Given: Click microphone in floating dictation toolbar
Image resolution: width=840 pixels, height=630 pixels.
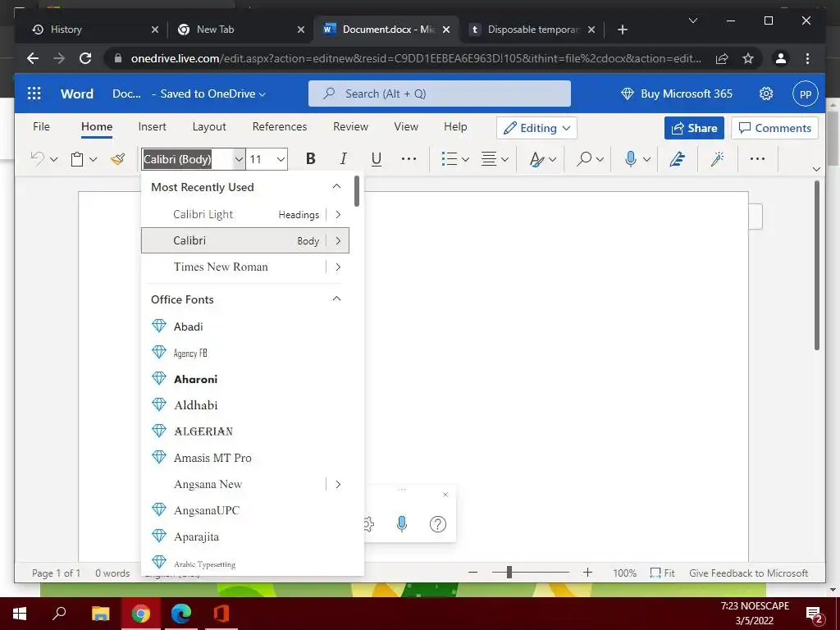Looking at the screenshot, I should 402,524.
